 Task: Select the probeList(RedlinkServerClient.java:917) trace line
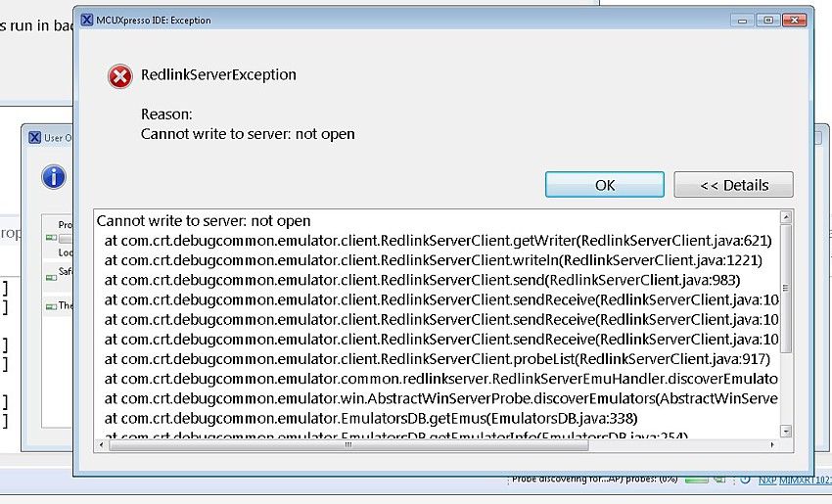(437, 359)
